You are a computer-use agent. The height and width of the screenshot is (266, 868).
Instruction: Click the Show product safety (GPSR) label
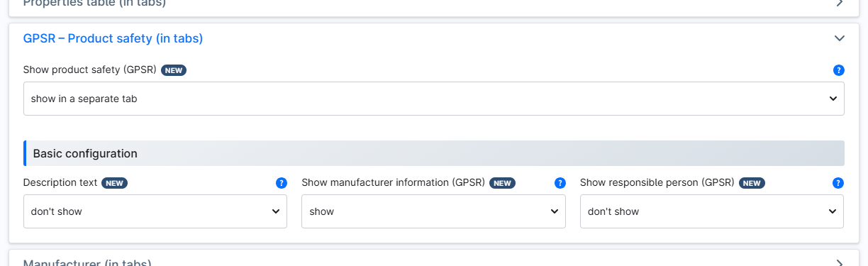point(90,70)
